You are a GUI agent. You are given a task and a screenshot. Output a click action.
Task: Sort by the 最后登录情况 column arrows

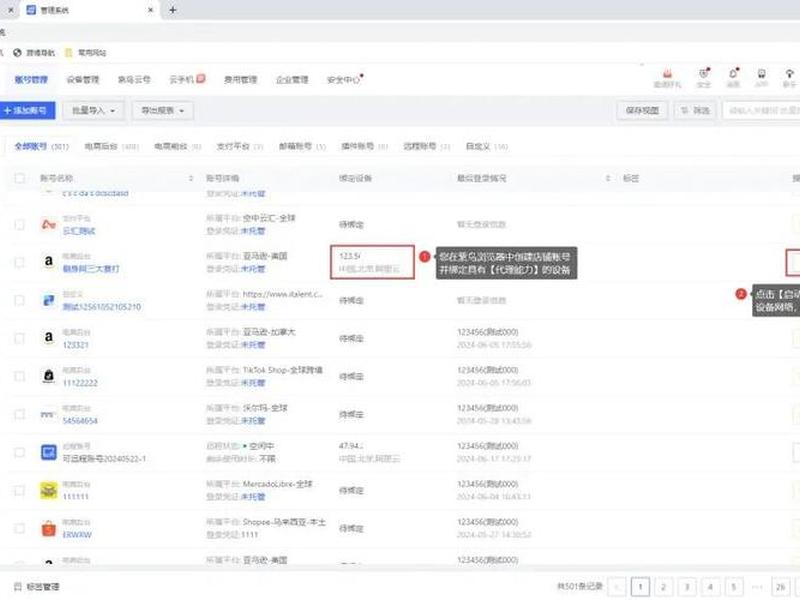(x=608, y=178)
